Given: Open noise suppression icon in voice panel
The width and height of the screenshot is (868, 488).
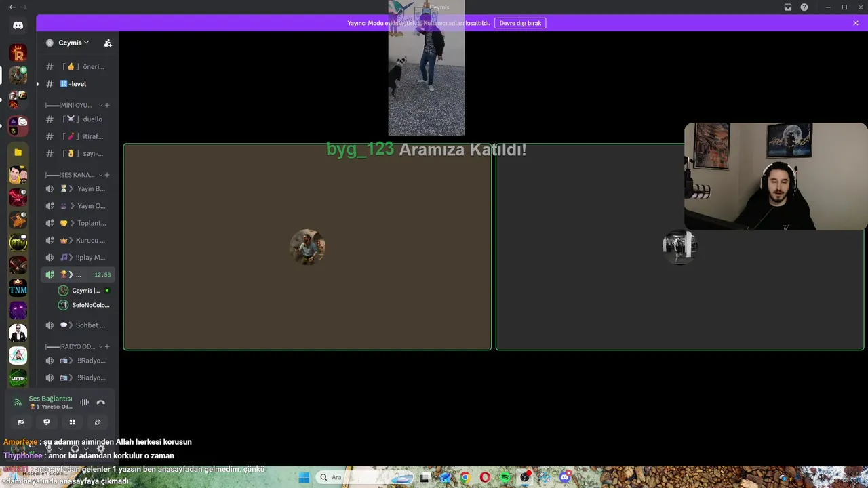Looking at the screenshot, I should pos(85,402).
